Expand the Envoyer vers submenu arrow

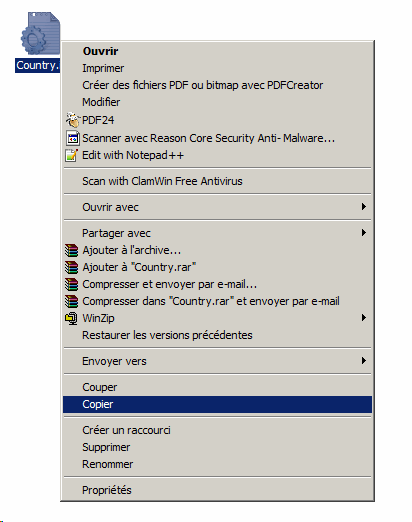click(x=364, y=360)
